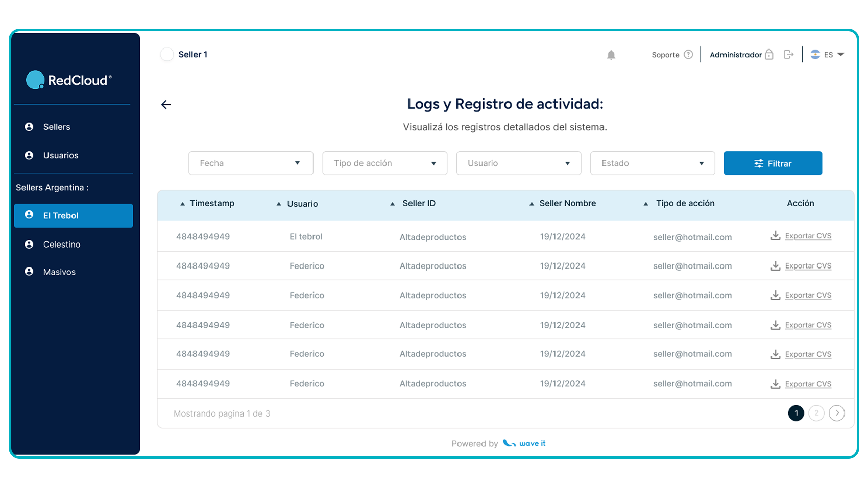This screenshot has width=868, height=487.
Task: Click the logout exit icon
Action: [x=788, y=55]
